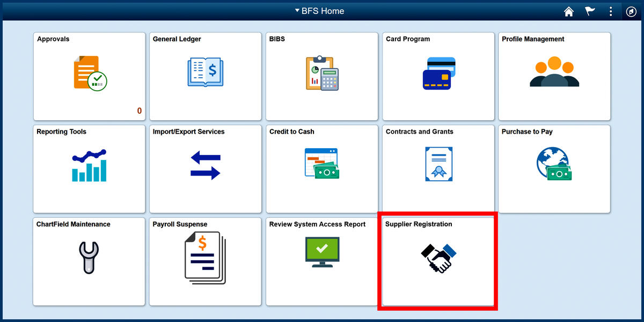Expand the BFS Home dropdown

320,11
